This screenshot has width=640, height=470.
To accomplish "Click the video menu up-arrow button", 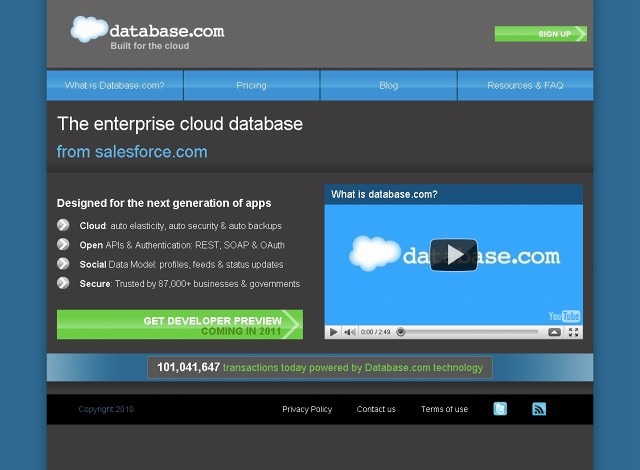I will (x=554, y=332).
